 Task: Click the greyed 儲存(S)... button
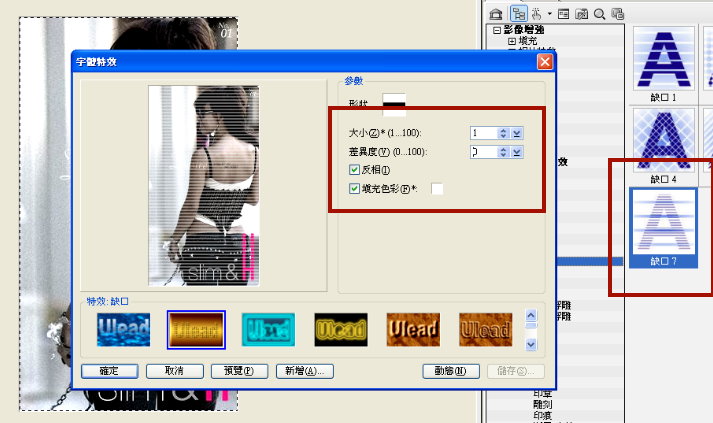pyautogui.click(x=516, y=371)
